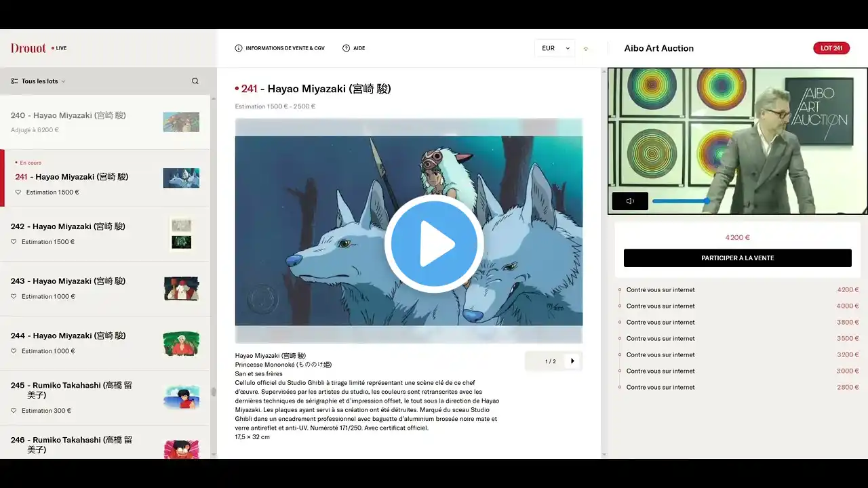Click the "17,5 × 32 cm" dimensions text
This screenshot has width=868, height=488.
[x=252, y=437]
